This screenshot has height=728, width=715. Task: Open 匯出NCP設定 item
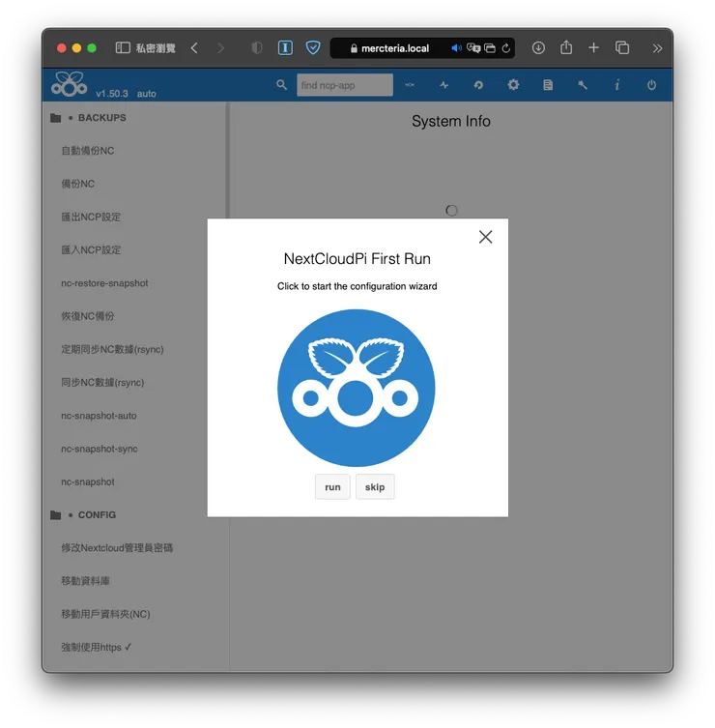(91, 217)
